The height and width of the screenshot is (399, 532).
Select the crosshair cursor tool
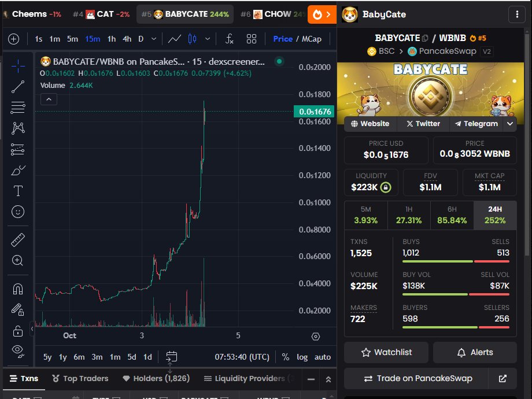(x=18, y=66)
